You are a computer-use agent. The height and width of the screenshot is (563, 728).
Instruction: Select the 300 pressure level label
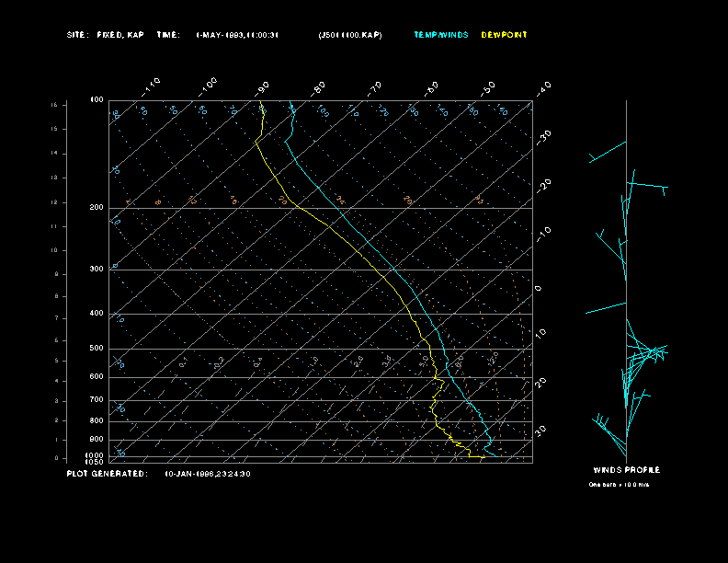click(97, 270)
